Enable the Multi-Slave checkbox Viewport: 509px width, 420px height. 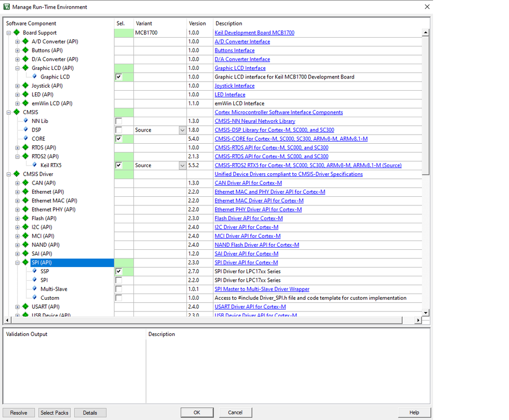[119, 289]
